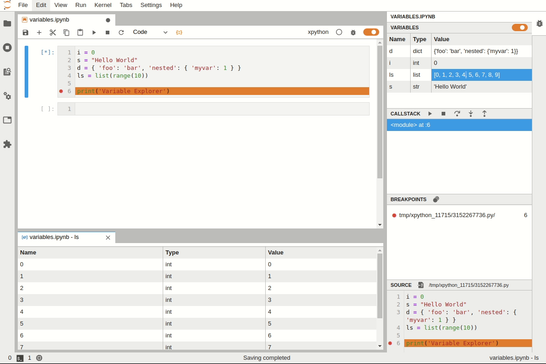The width and height of the screenshot is (546, 364).
Task: Step over in the callstack toolbar
Action: tap(457, 114)
